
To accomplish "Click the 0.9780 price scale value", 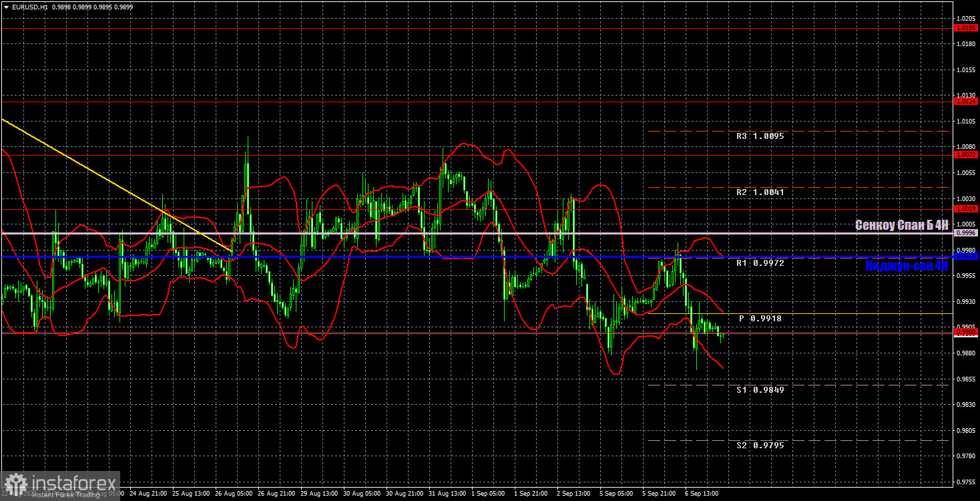I will point(965,456).
